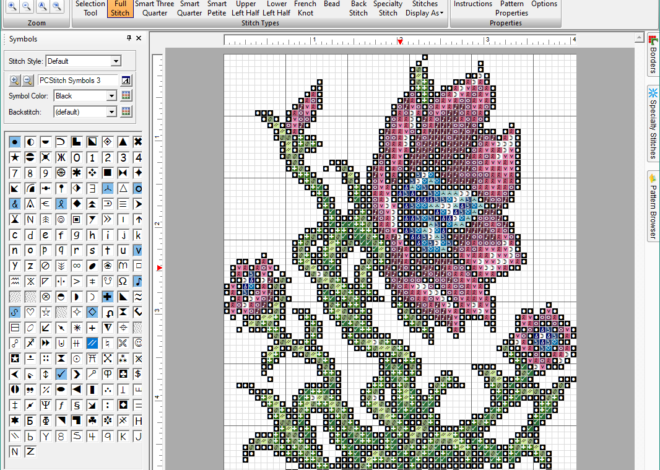The width and height of the screenshot is (660, 470).
Task: Open the Pattern Browser side tab
Action: [x=653, y=206]
